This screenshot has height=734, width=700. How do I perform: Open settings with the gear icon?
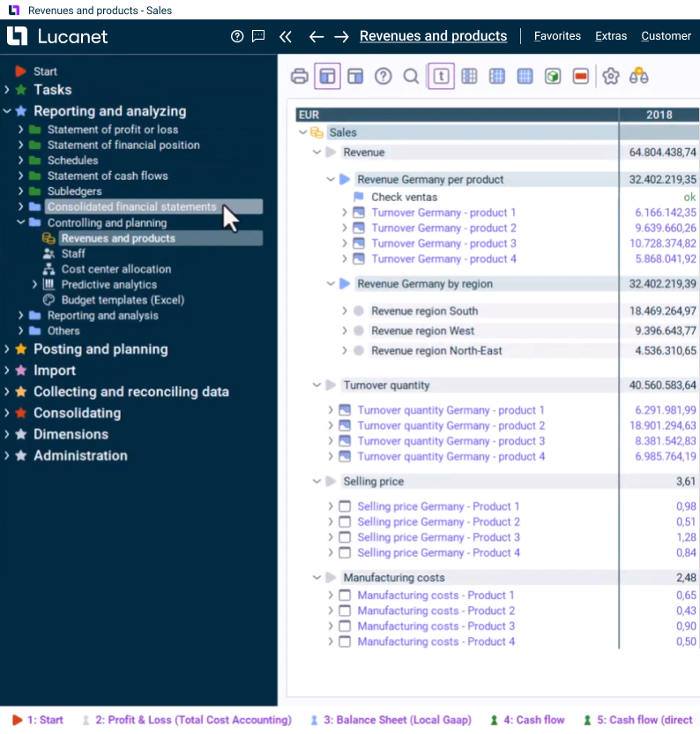[x=611, y=76]
